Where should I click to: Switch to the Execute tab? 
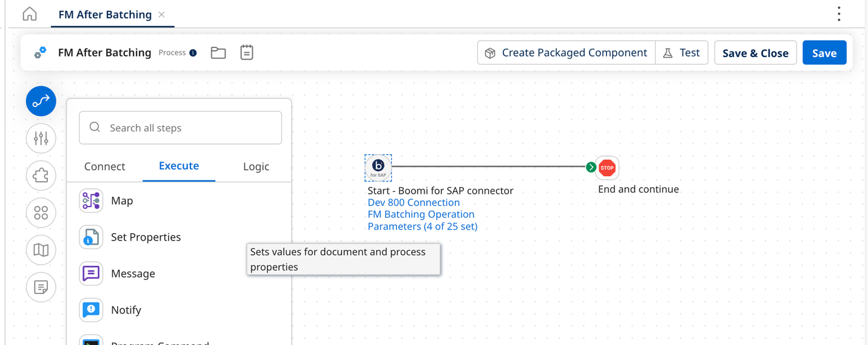pos(179,166)
